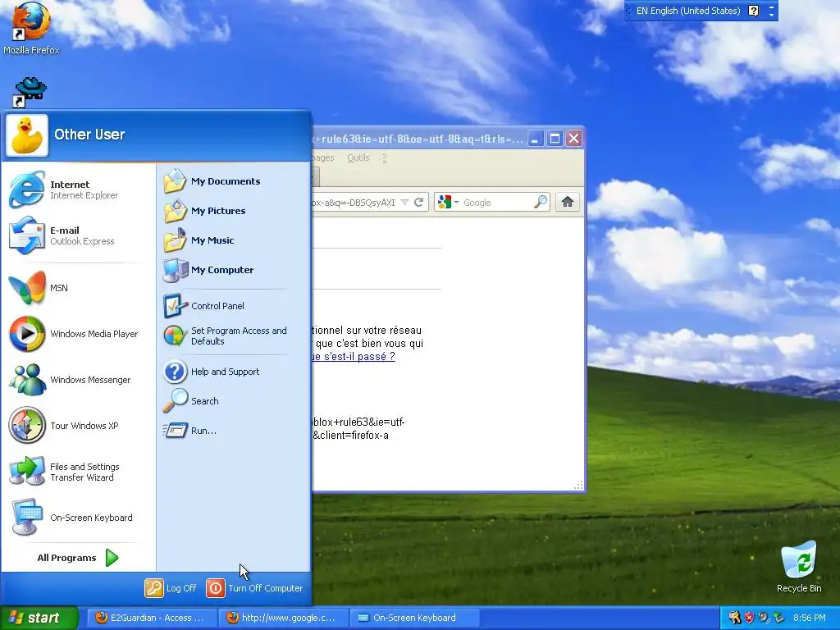The width and height of the screenshot is (840, 630).
Task: Click the Log Off button
Action: (x=171, y=587)
